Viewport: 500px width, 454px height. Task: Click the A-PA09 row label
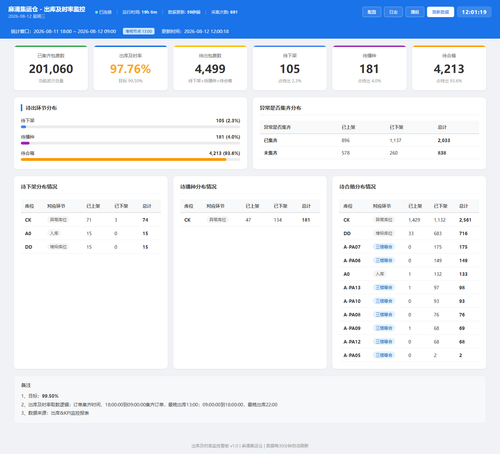click(352, 328)
